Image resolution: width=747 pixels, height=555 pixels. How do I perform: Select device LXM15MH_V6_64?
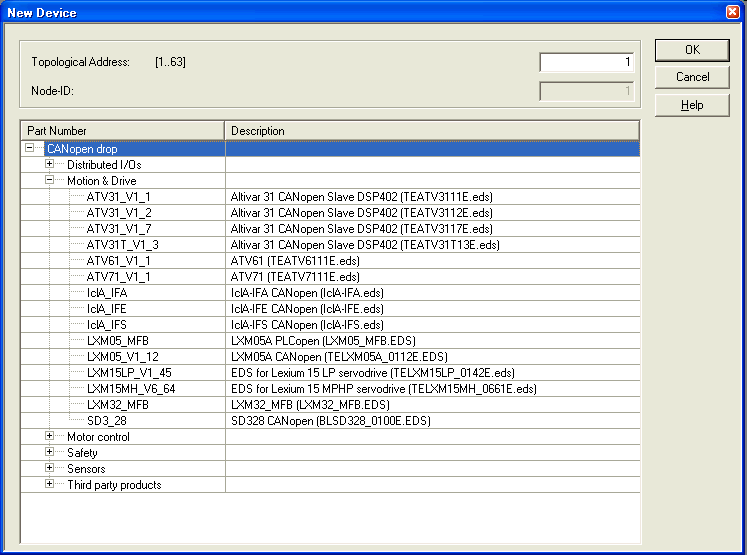(131, 389)
